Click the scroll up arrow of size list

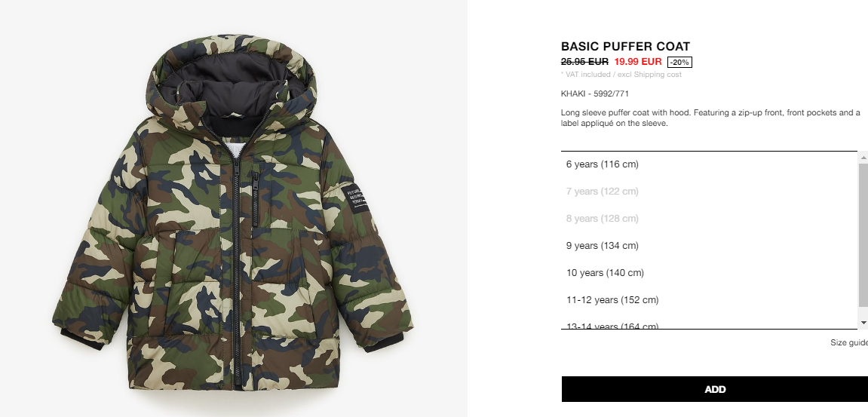863,158
